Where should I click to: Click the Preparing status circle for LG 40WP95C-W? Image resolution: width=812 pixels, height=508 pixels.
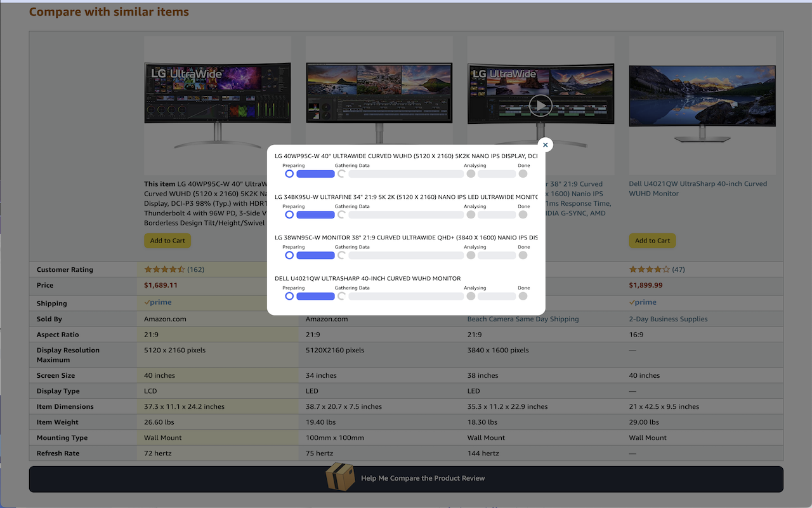[289, 173]
